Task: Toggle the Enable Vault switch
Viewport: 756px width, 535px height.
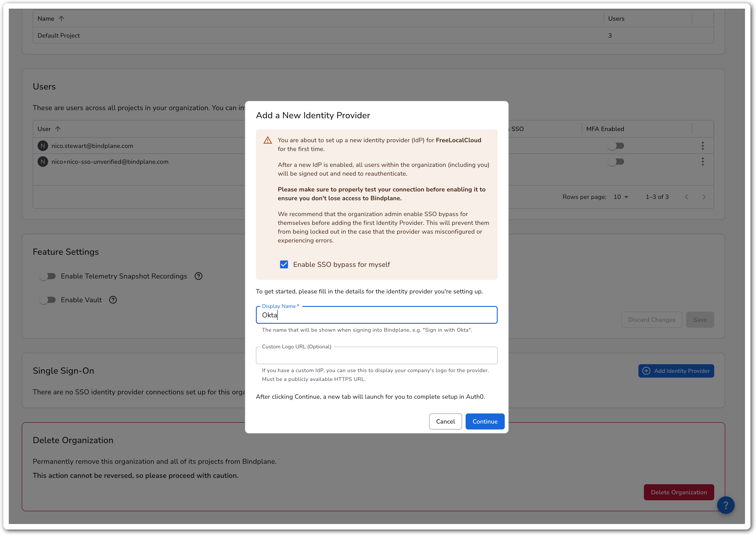Action: 48,300
